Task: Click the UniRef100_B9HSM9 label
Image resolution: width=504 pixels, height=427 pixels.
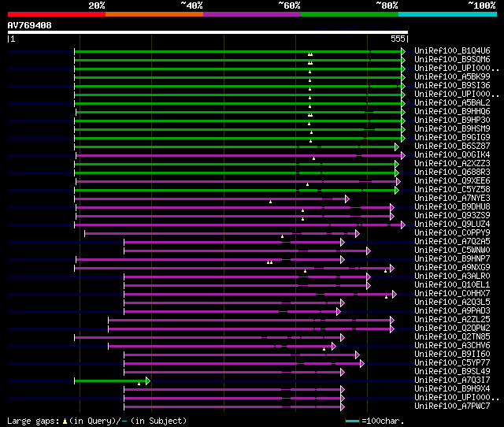Action: coord(452,129)
